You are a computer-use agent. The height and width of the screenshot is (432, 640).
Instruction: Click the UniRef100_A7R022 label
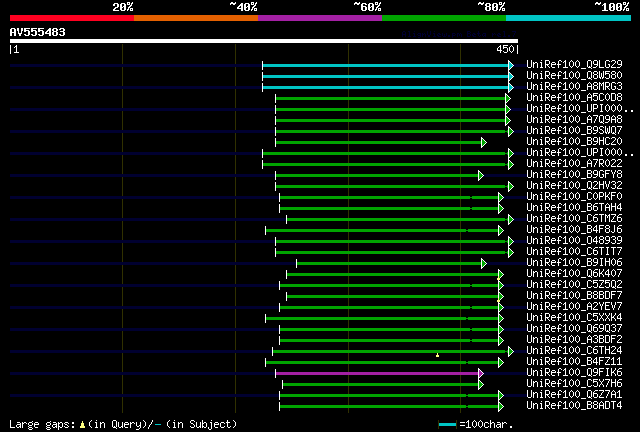coord(574,163)
